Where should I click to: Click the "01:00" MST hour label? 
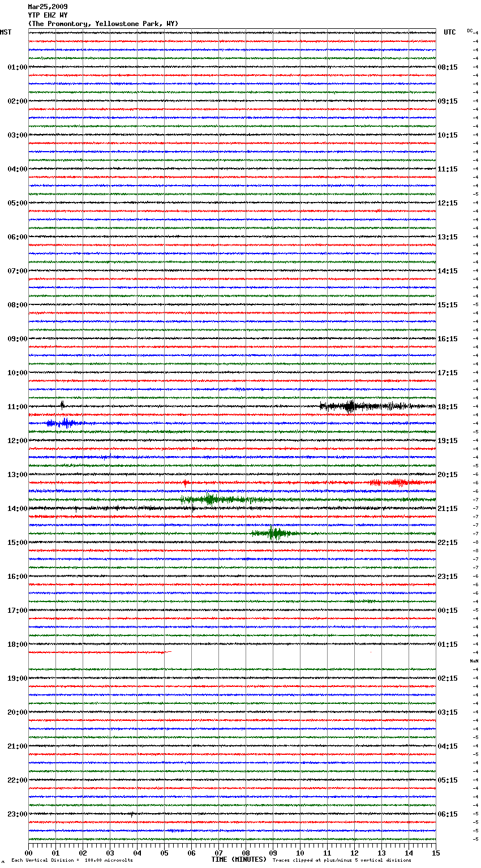[18, 67]
